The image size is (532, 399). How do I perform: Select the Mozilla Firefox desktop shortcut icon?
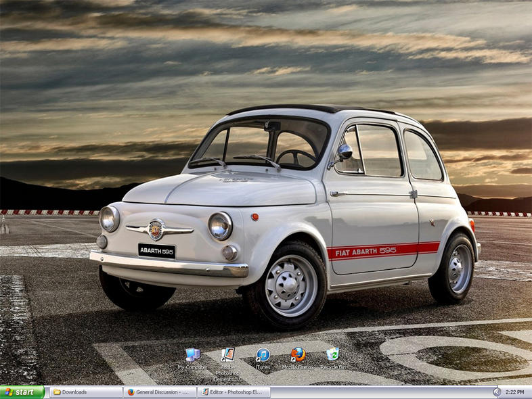tap(298, 354)
